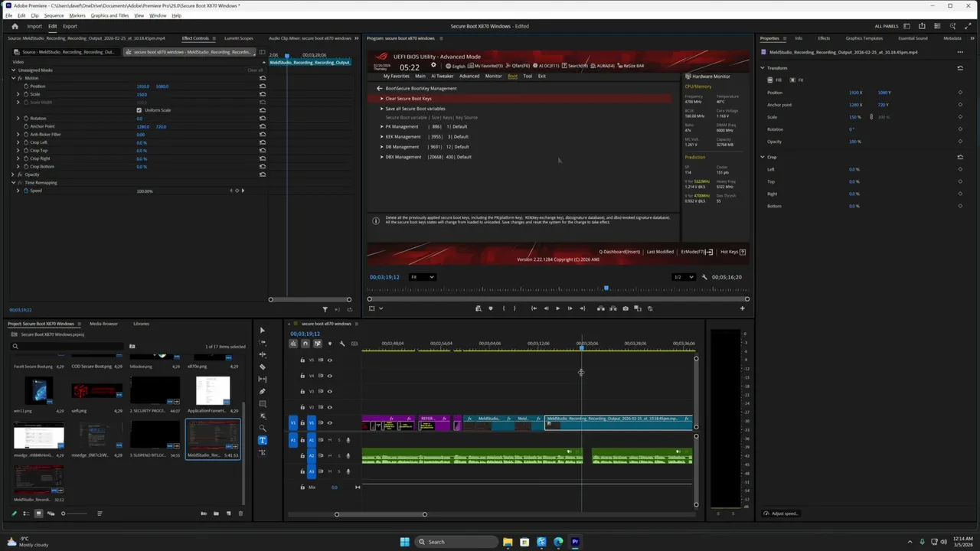
Task: Collapse Time Remapping group
Action: 13,183
